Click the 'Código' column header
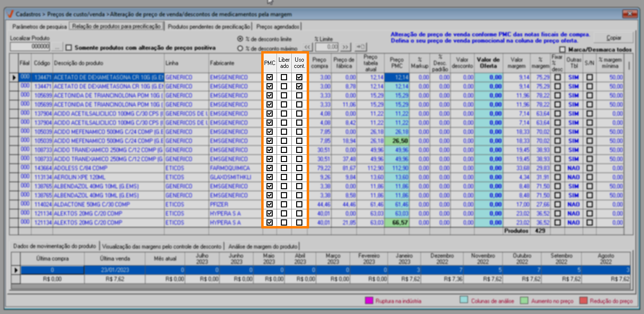The width and height of the screenshot is (644, 314). (42, 63)
